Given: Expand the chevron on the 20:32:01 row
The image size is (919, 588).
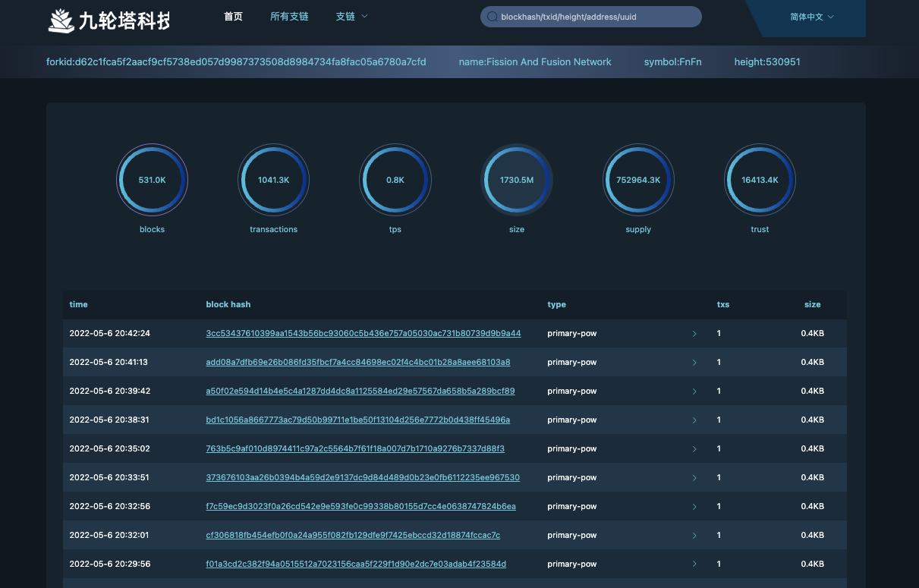Looking at the screenshot, I should tap(694, 536).
